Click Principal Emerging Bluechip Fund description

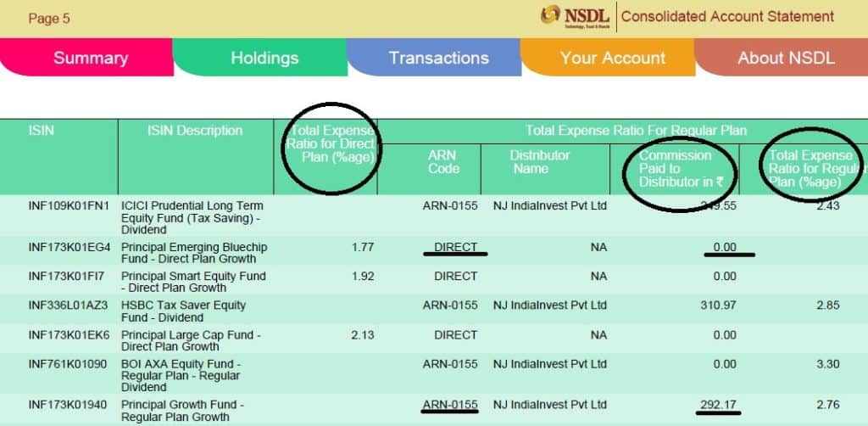click(x=194, y=253)
